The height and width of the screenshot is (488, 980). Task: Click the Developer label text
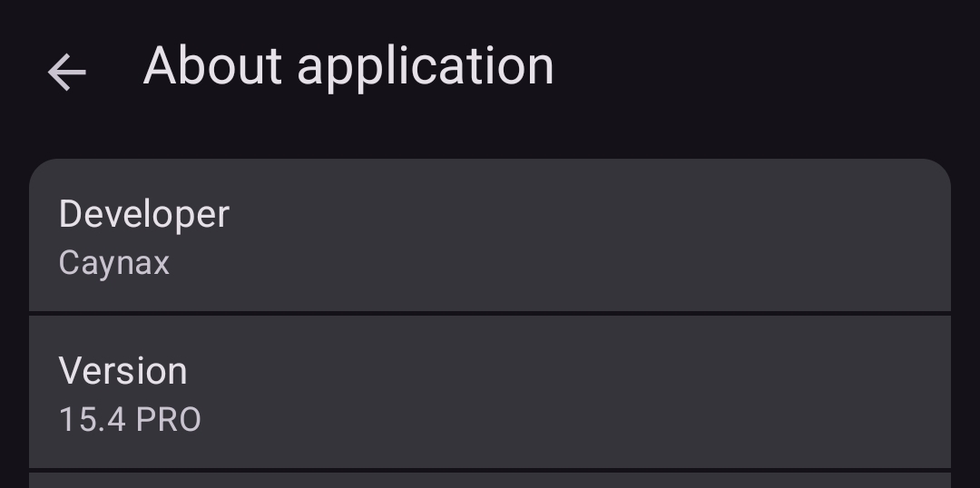[143, 214]
